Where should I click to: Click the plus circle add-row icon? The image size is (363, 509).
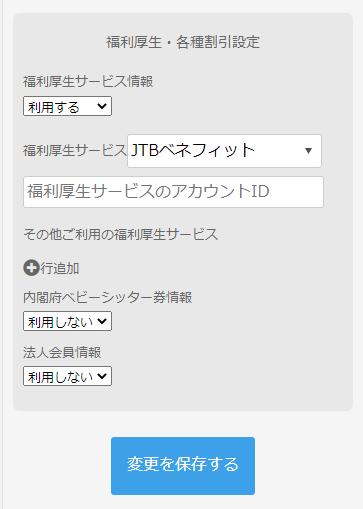pos(31,268)
